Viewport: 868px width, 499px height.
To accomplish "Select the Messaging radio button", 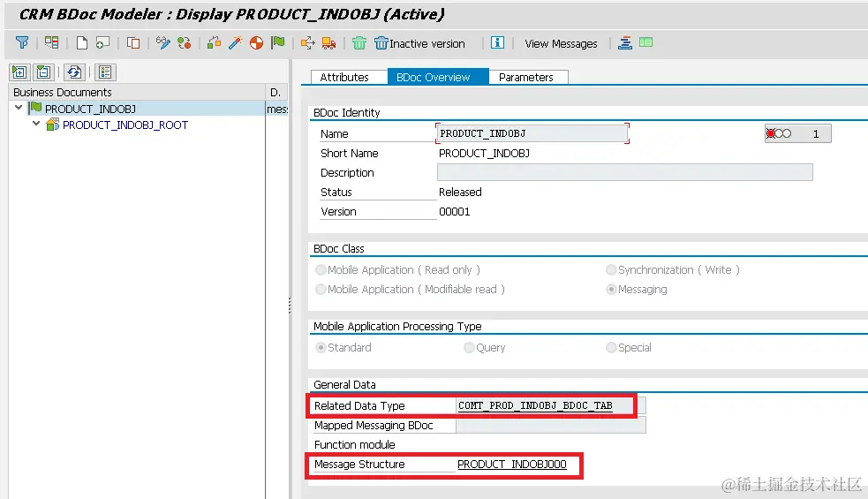I will click(x=611, y=289).
